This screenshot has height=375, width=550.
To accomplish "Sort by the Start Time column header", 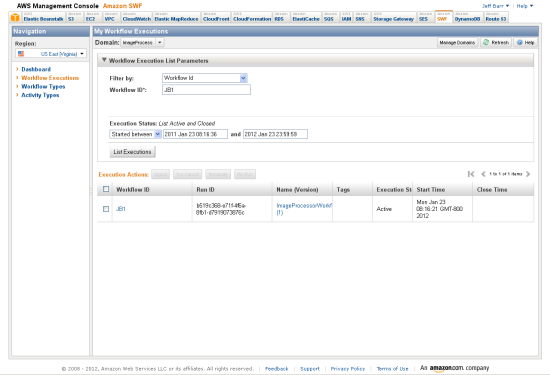I will [x=443, y=189].
